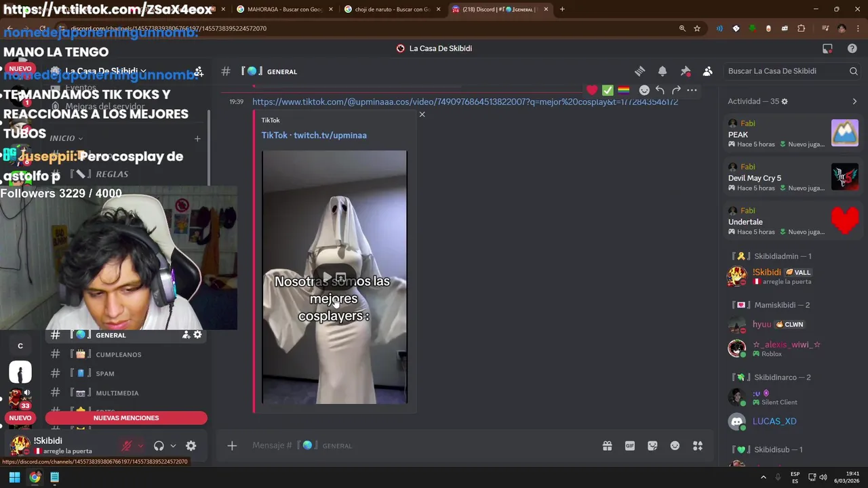Open the add reaction smiley on message
This screenshot has width=868, height=488.
644,90
